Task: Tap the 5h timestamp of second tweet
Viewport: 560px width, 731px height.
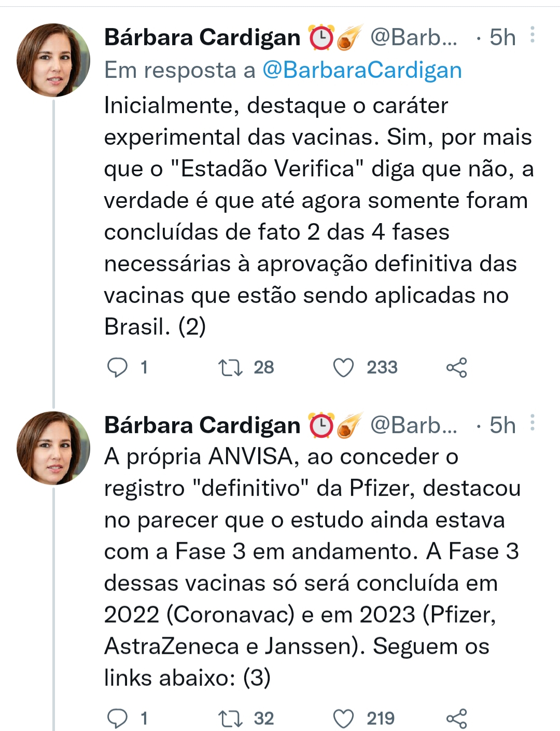Action: coord(502,425)
